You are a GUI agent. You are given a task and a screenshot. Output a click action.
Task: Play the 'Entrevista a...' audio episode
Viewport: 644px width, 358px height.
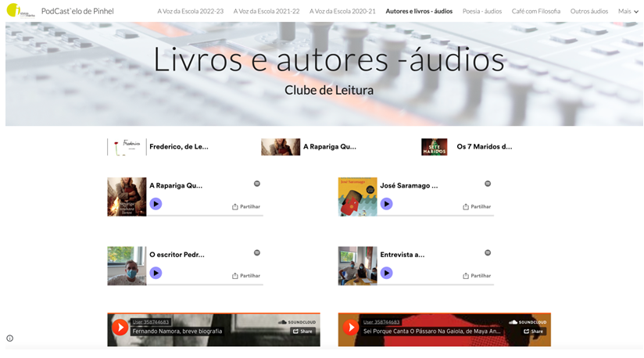[386, 273]
